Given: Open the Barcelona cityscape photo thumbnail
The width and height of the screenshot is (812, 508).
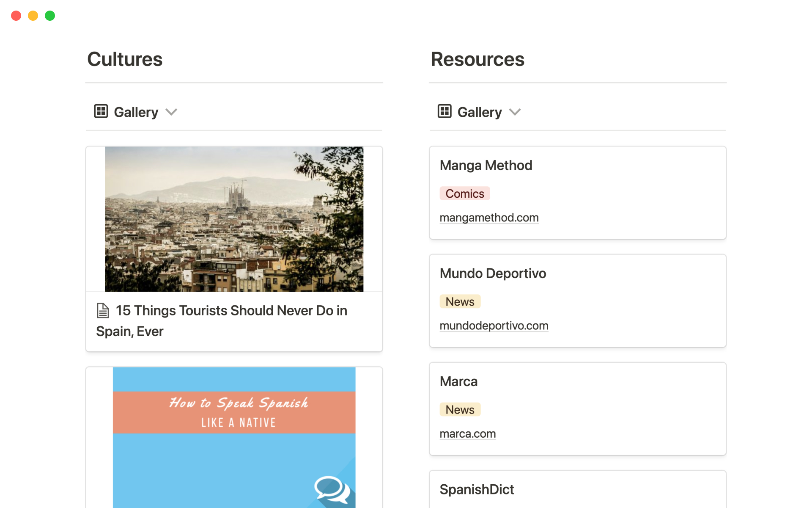Looking at the screenshot, I should pos(234,219).
